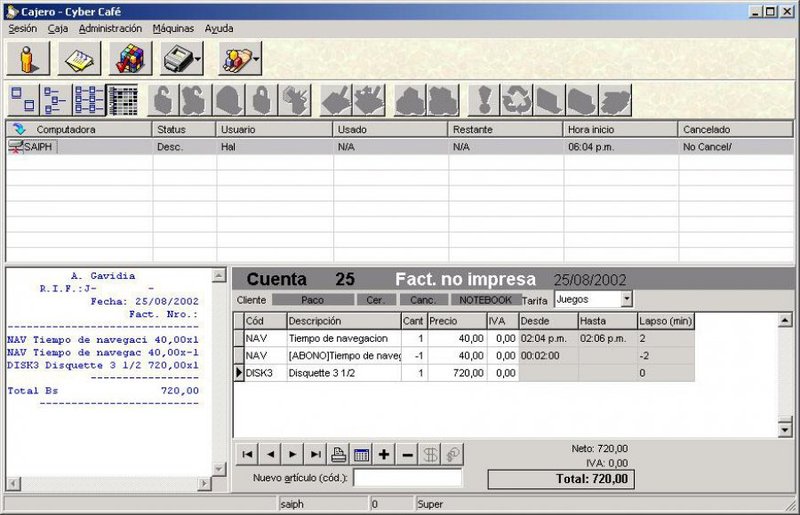800x515 pixels.
Task: Click the items grid's scroll down arrow
Action: pyautogui.click(x=785, y=430)
